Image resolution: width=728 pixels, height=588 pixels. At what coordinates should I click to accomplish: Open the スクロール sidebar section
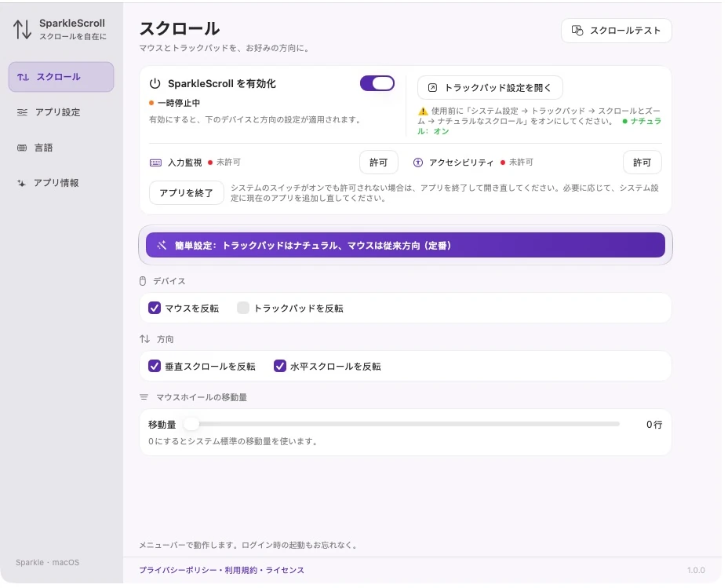coord(61,77)
